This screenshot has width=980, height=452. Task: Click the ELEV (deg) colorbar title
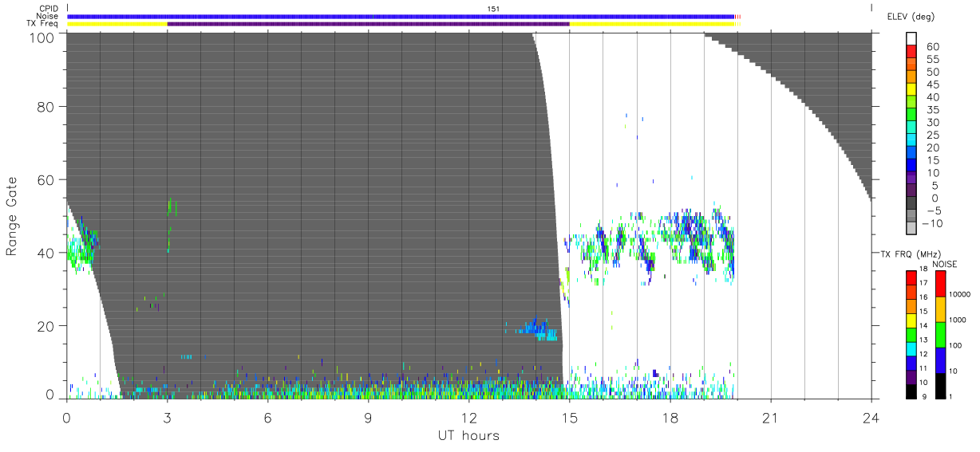[x=911, y=16]
